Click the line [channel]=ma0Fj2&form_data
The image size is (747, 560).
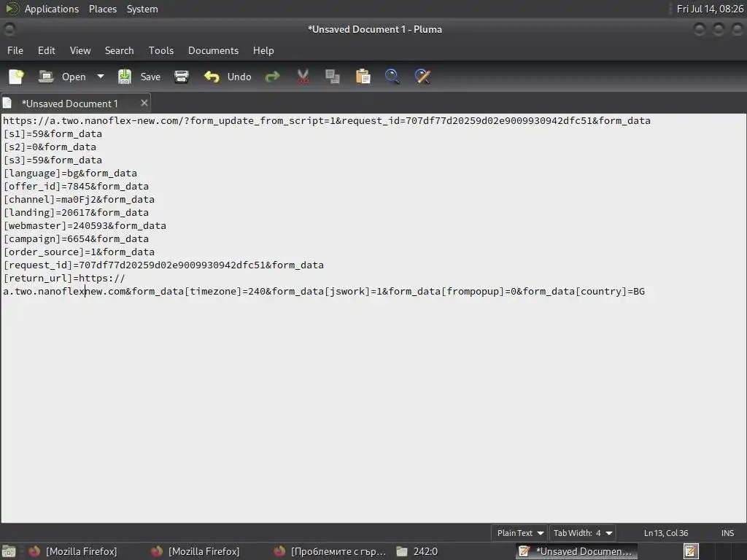[x=79, y=200]
